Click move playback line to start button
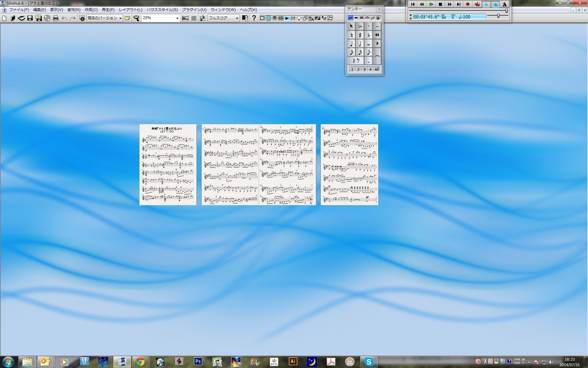This screenshot has height=368, width=588. (413, 4)
